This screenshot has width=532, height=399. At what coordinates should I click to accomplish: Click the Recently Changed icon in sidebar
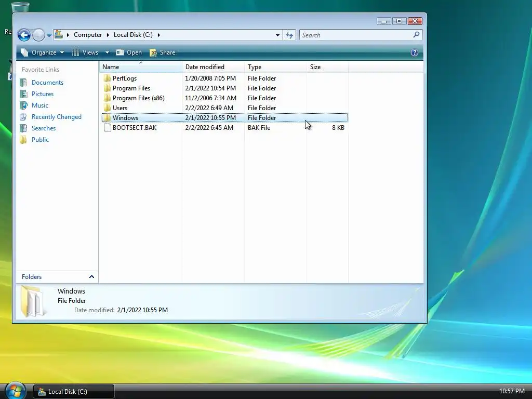point(23,117)
